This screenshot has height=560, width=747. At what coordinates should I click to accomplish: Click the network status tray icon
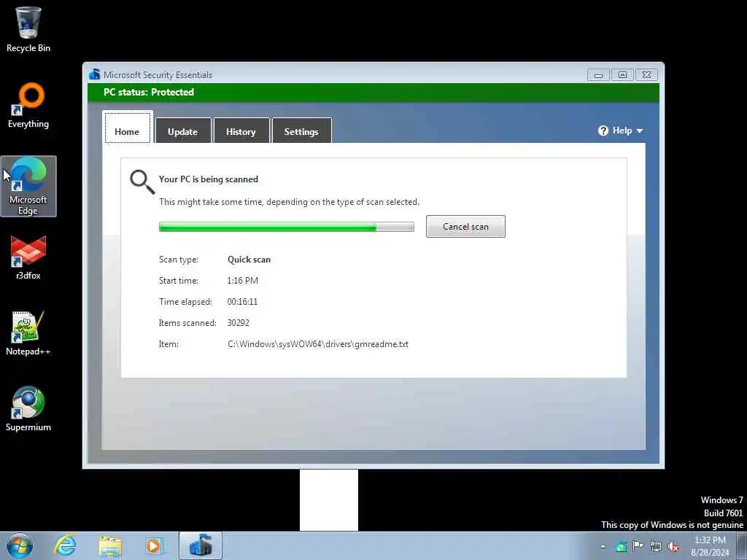click(656, 546)
